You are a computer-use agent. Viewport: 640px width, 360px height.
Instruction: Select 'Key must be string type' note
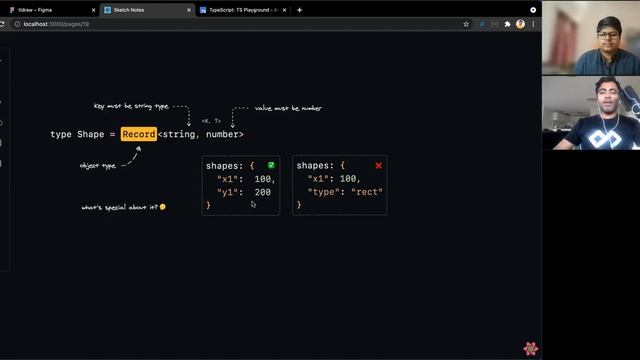click(131, 106)
